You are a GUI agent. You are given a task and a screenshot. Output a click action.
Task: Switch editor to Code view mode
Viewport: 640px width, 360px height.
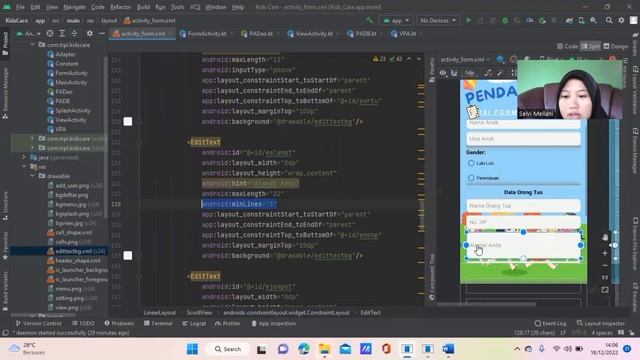(x=567, y=46)
